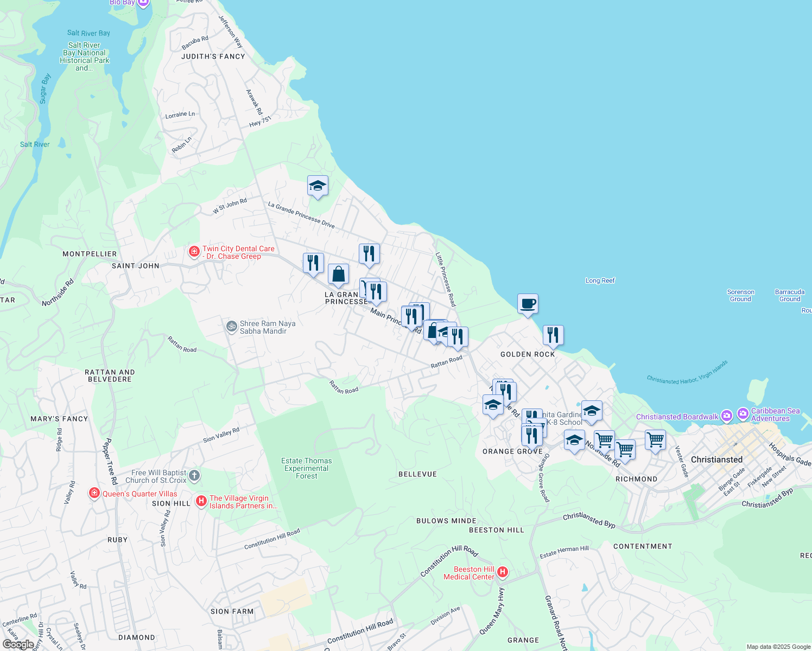The image size is (812, 651).
Task: Open the restaurant marker left of the shopping bag
Action: coord(313,264)
